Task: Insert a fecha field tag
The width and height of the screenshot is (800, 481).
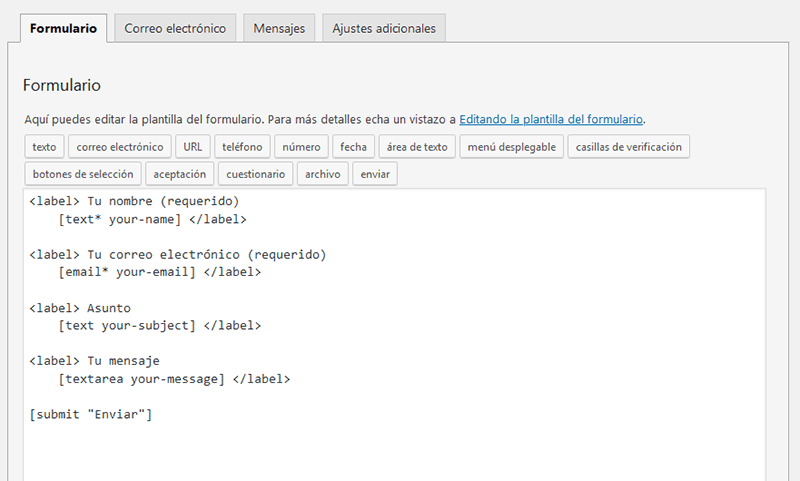Action: [354, 147]
